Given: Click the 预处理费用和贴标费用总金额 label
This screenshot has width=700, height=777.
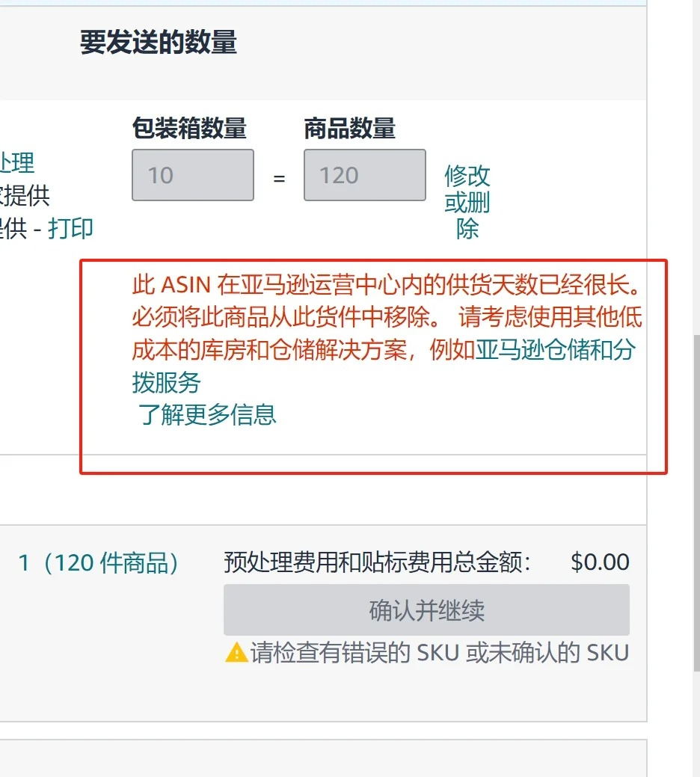Looking at the screenshot, I should click(x=377, y=562).
